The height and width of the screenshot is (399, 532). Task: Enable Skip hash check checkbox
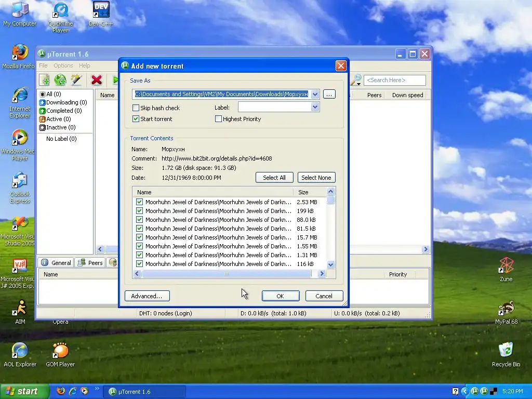136,108
